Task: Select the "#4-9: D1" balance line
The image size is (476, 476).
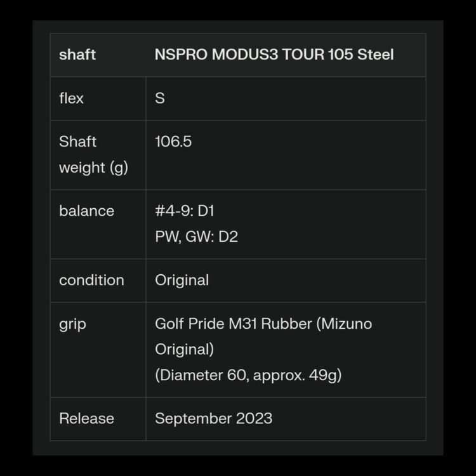Action: (x=185, y=211)
